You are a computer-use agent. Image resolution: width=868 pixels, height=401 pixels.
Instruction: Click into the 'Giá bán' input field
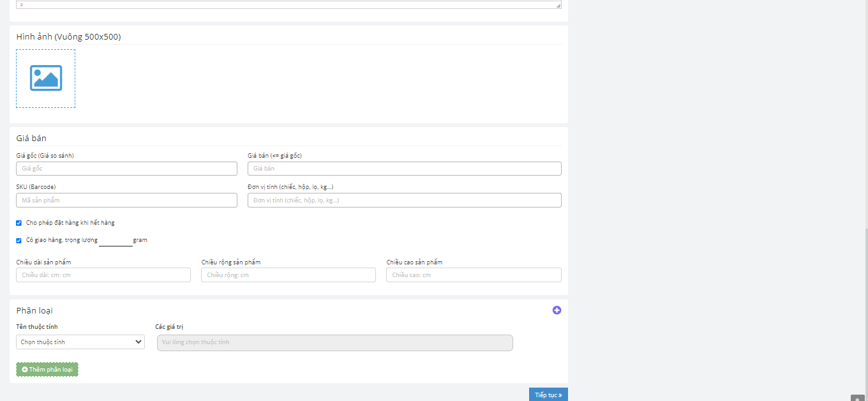404,169
